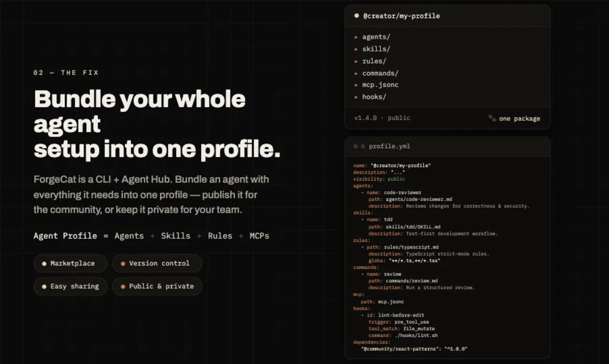Screen dimensions: 609x364
Task: Expand the agents/ folder arrow
Action: (356, 37)
